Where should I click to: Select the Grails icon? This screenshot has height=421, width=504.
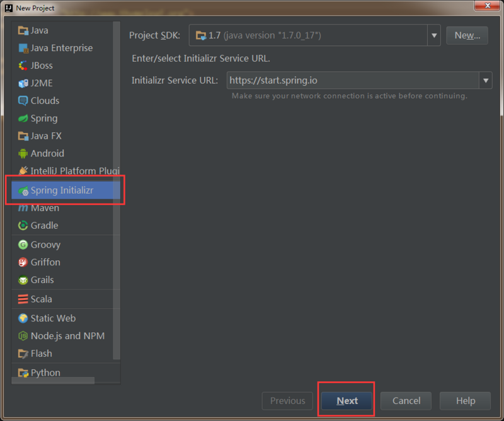tap(23, 280)
